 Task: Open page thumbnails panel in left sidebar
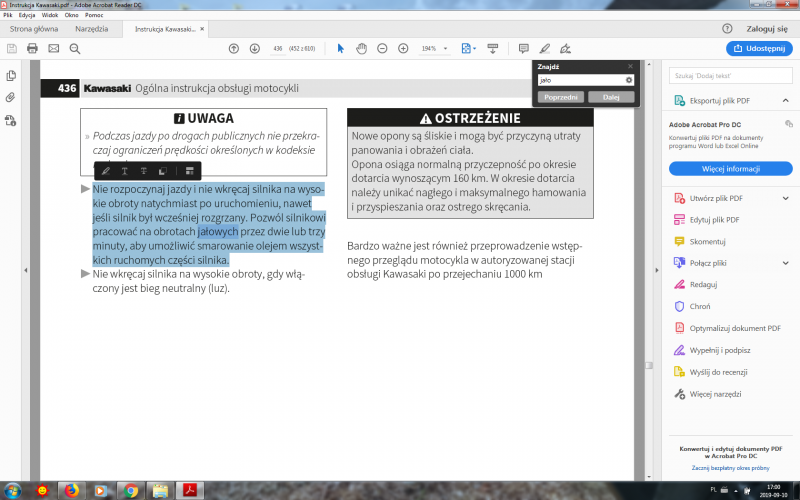tap(11, 76)
